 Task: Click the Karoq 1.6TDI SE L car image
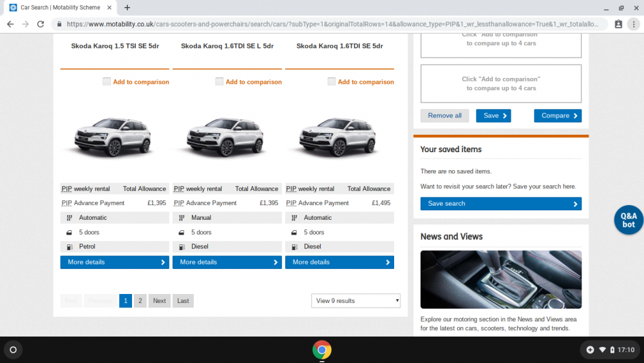[225, 137]
